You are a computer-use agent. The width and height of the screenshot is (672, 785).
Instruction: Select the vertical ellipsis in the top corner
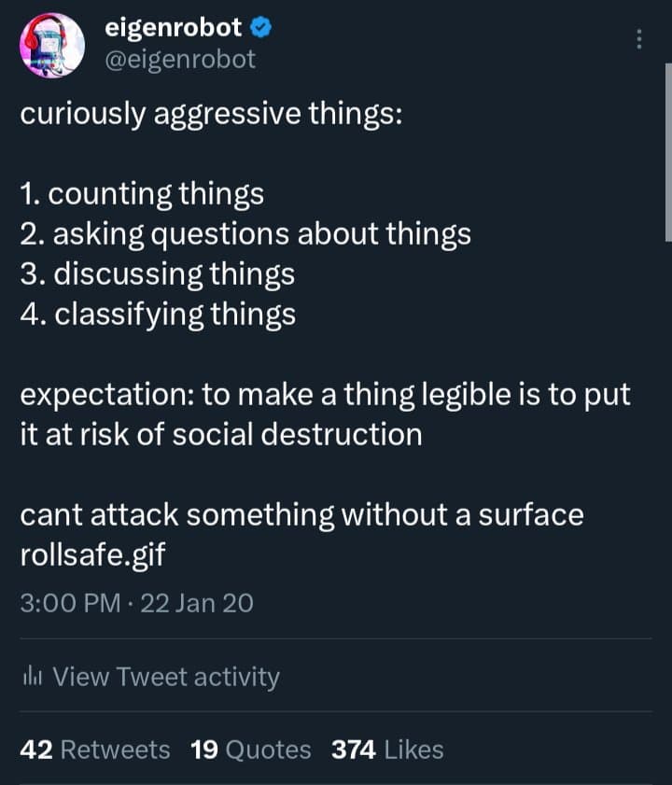(639, 39)
